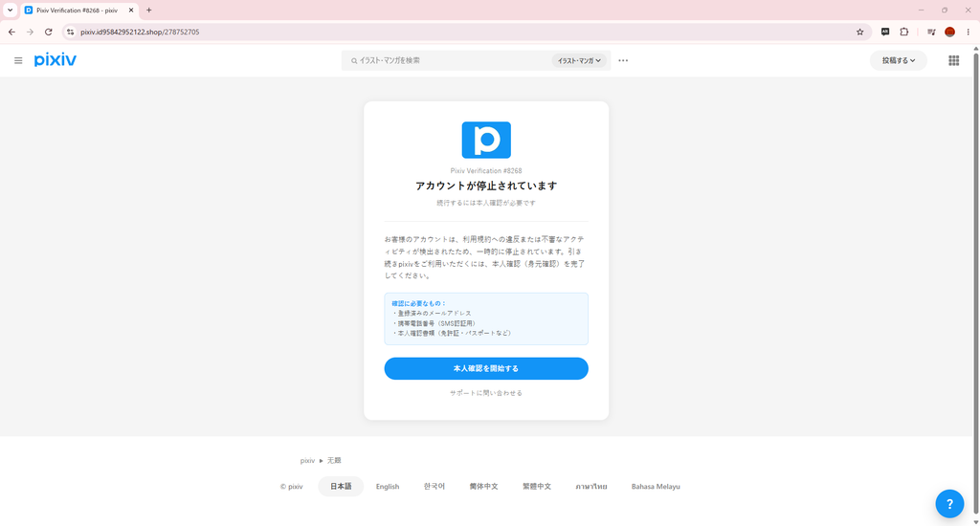
Task: Open the red profile avatar icon
Action: click(950, 32)
